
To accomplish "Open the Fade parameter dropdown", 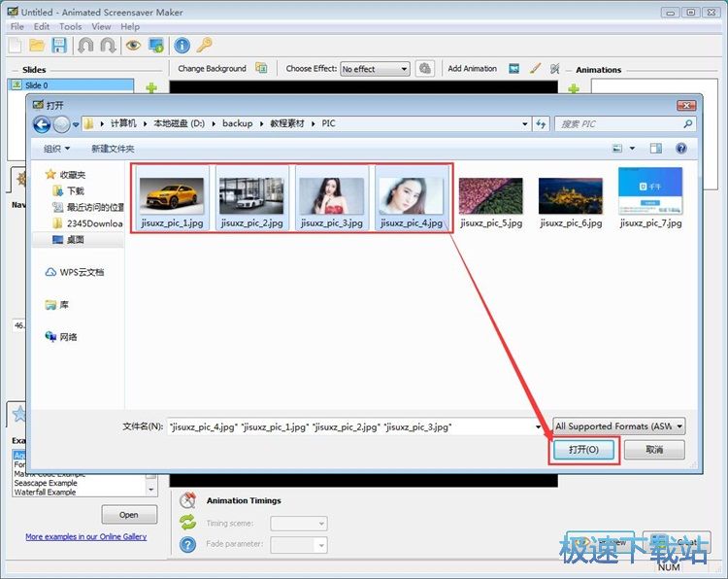I will (299, 545).
